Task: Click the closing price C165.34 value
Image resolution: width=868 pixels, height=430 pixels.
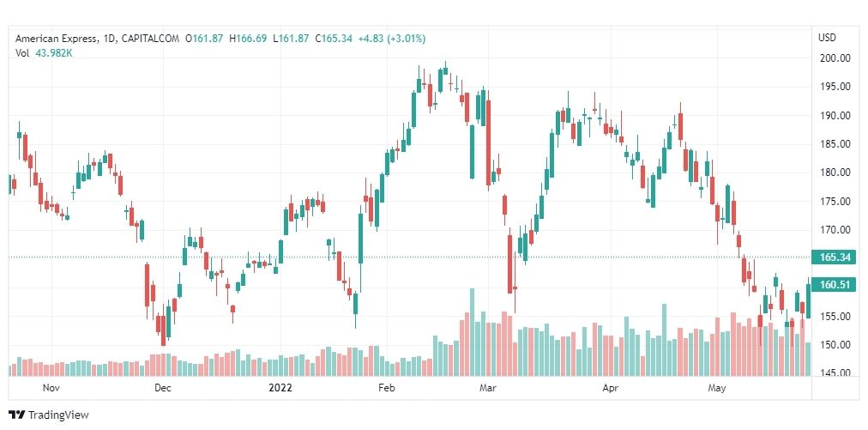Action: click(334, 39)
